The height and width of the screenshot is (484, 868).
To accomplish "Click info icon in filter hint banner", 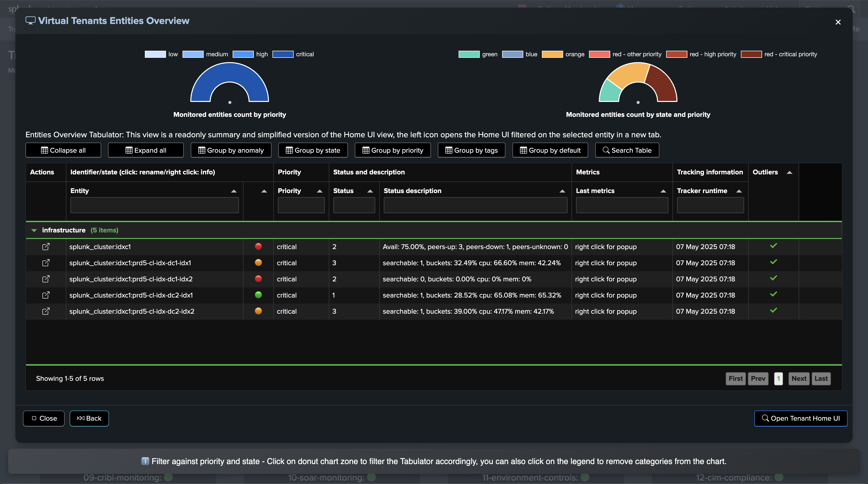I will [145, 461].
